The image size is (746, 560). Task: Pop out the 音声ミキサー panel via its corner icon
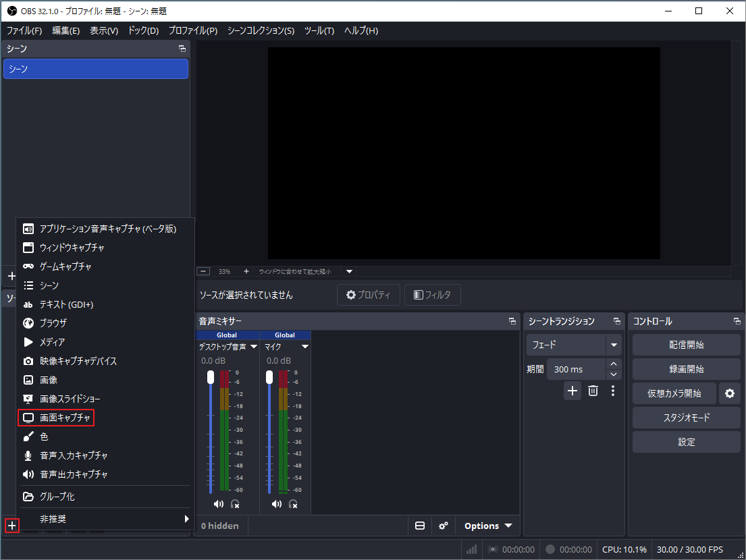(512, 320)
